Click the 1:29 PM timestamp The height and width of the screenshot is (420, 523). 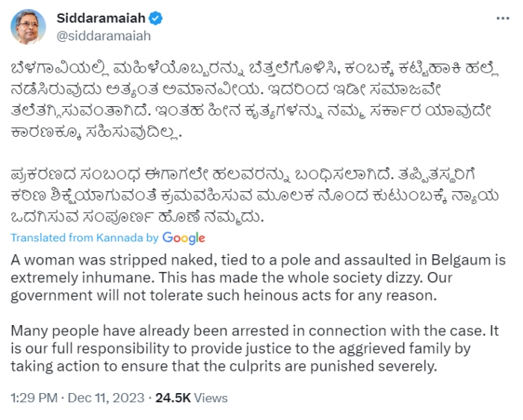[34, 396]
